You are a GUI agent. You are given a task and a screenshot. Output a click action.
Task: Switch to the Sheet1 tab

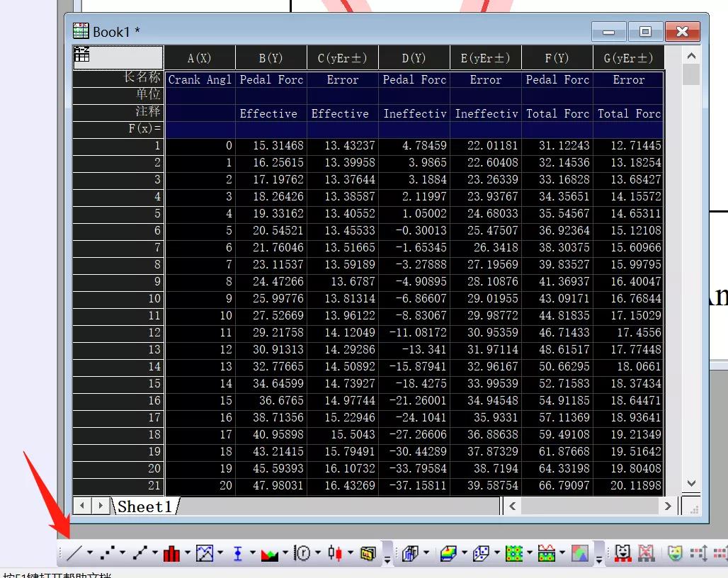coord(145,506)
